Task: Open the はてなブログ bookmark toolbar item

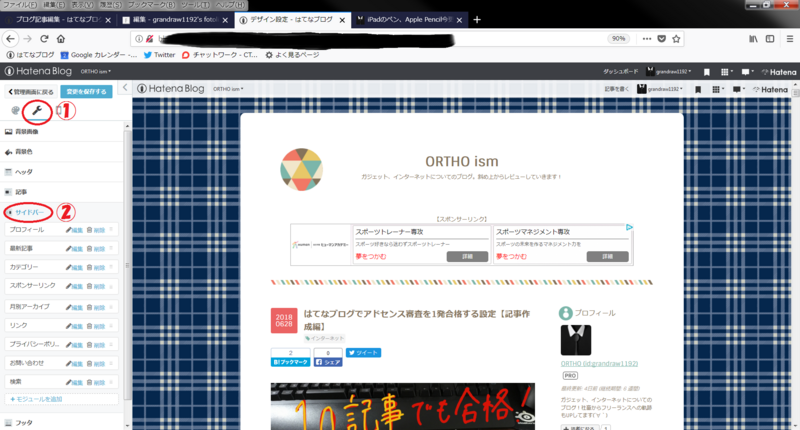Action: pos(31,55)
